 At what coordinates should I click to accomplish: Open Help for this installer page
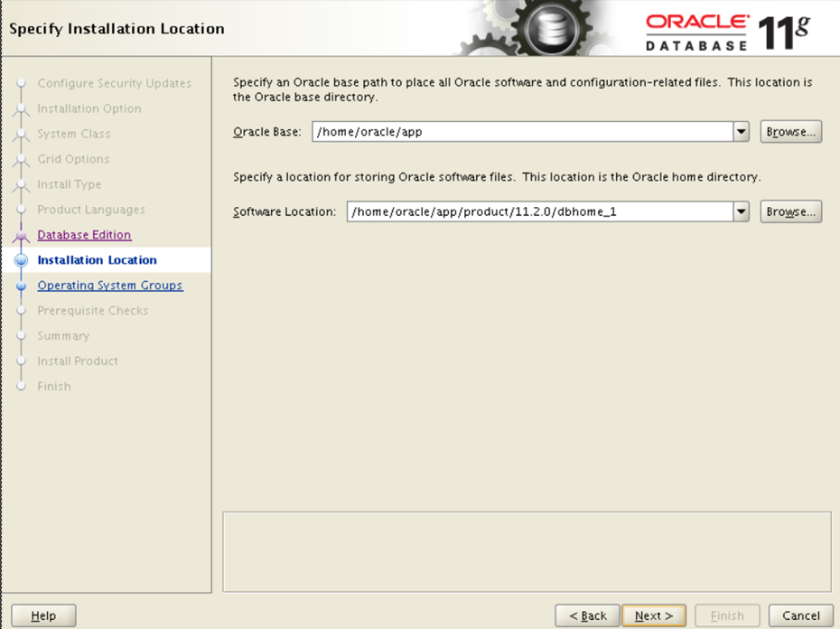click(43, 615)
